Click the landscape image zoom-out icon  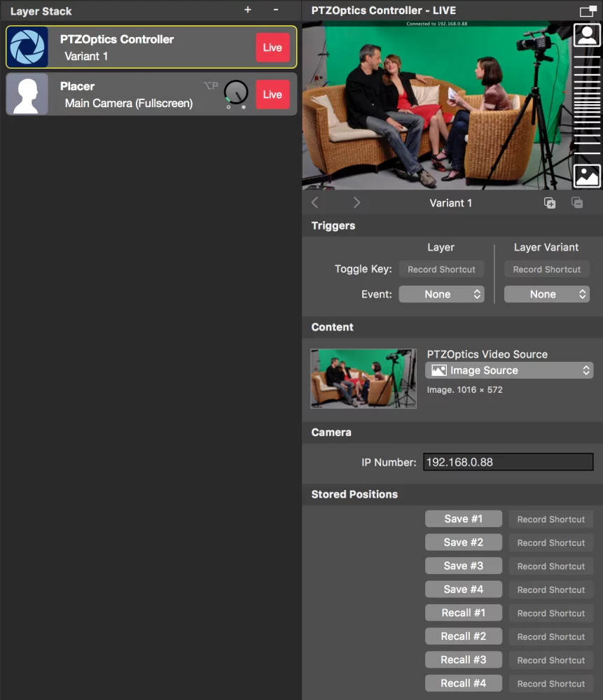(587, 176)
